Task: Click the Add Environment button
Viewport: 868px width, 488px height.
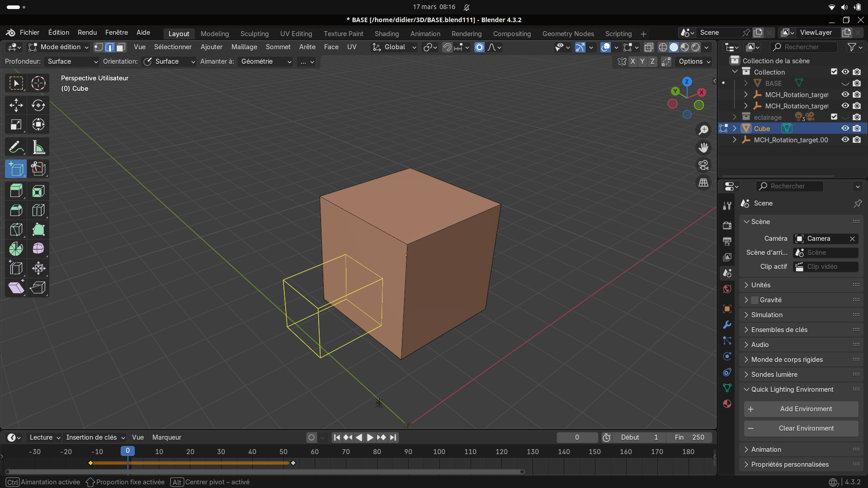Action: 801,409
